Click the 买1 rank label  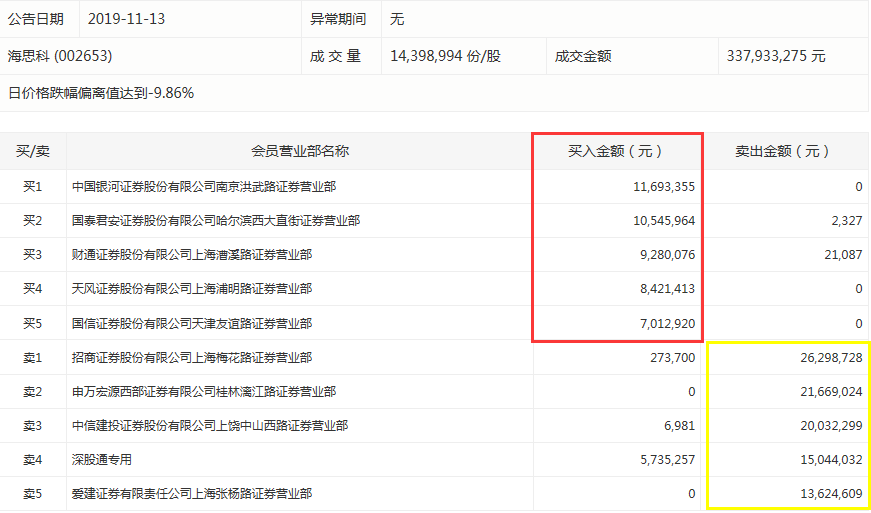pyautogui.click(x=32, y=187)
